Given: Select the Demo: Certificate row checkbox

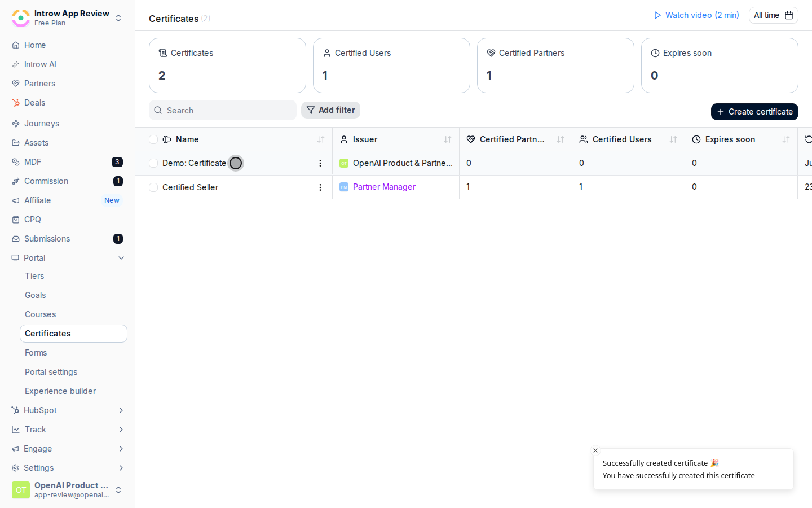Looking at the screenshot, I should pos(153,163).
